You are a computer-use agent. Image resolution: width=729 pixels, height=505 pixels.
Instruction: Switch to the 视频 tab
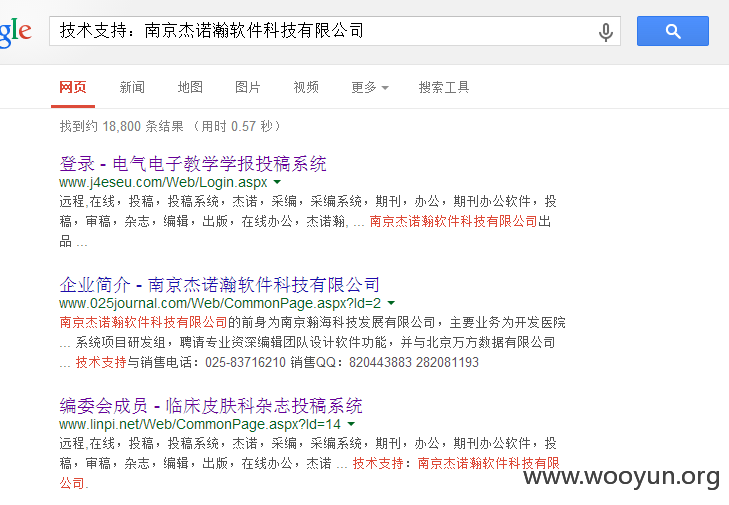pyautogui.click(x=306, y=87)
